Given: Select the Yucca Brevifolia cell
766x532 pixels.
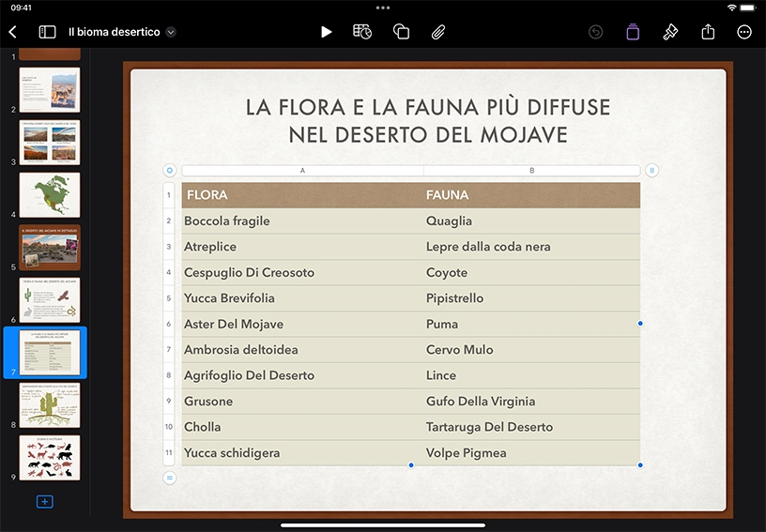Looking at the screenshot, I should click(x=302, y=298).
